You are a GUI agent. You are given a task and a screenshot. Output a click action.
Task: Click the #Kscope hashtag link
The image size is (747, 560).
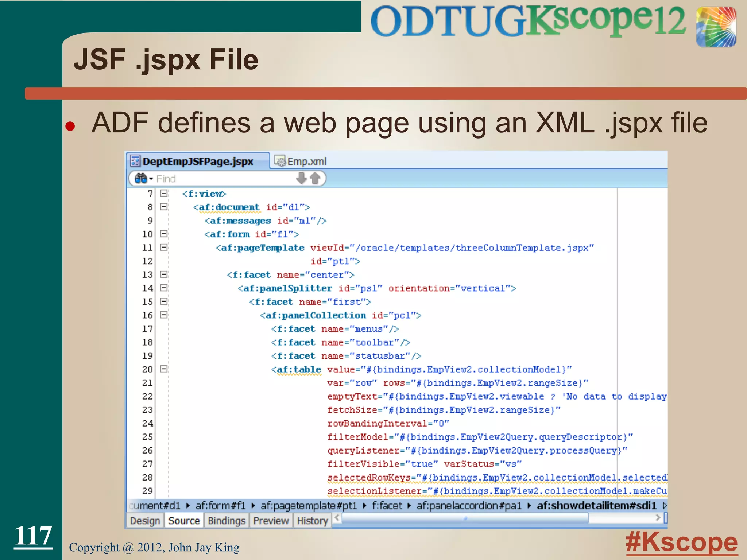(682, 542)
